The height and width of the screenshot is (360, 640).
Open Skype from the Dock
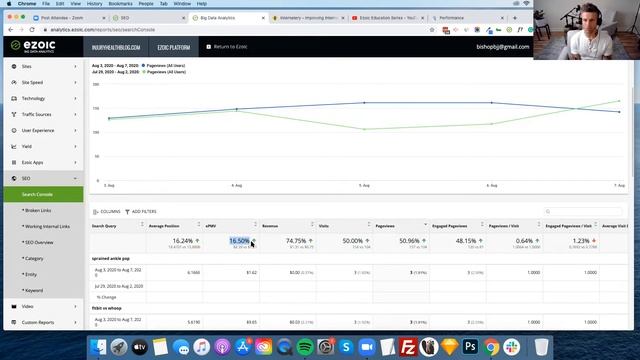pos(346,347)
